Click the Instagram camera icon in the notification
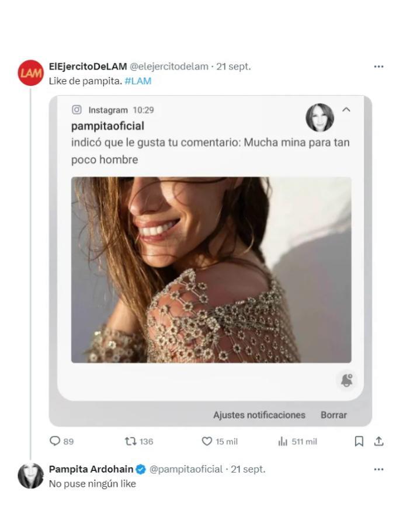 pyautogui.click(x=77, y=109)
